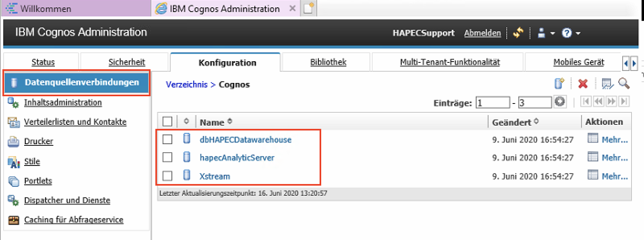This screenshot has width=644, height=240.
Task: Open the Bibliothek tab
Action: (x=328, y=62)
